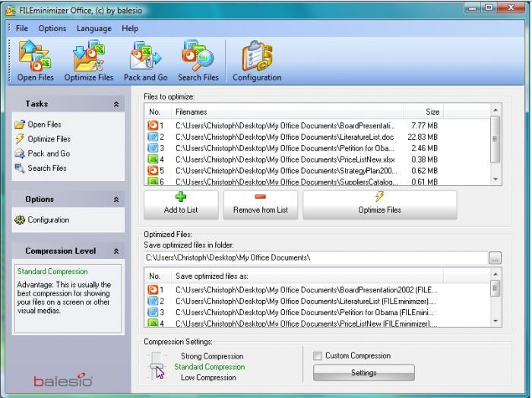Click the compression level slider handle
The height and width of the screenshot is (398, 532).
click(x=157, y=366)
